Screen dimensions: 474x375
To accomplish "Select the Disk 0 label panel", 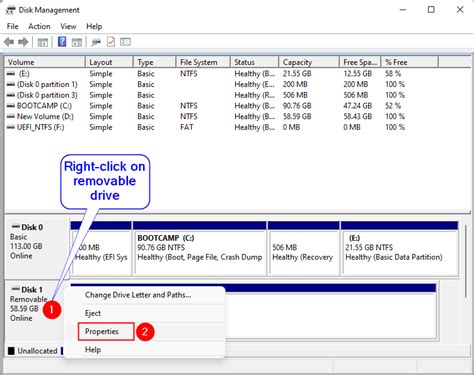I will click(x=37, y=248).
